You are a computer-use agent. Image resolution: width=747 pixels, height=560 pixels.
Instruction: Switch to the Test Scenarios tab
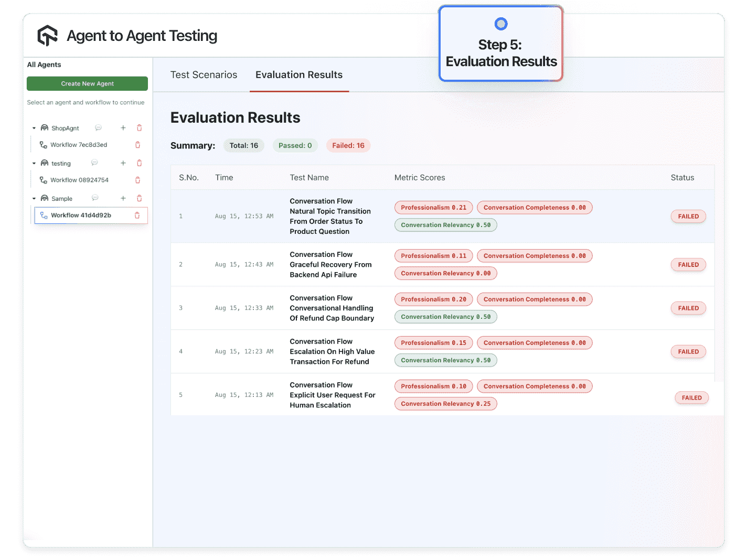pyautogui.click(x=204, y=74)
